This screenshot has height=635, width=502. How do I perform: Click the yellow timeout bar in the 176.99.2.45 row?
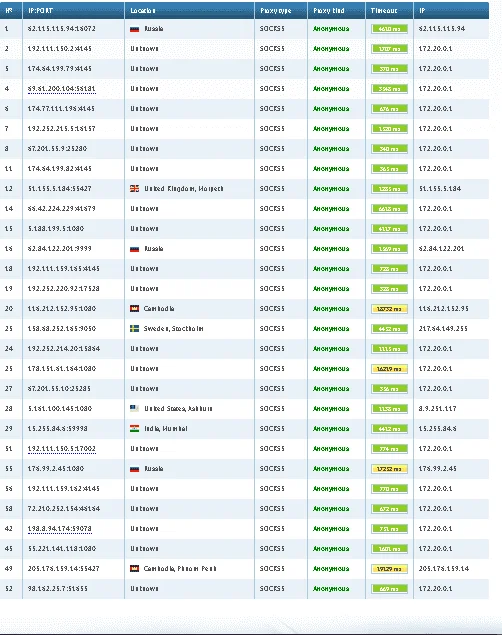tap(389, 469)
